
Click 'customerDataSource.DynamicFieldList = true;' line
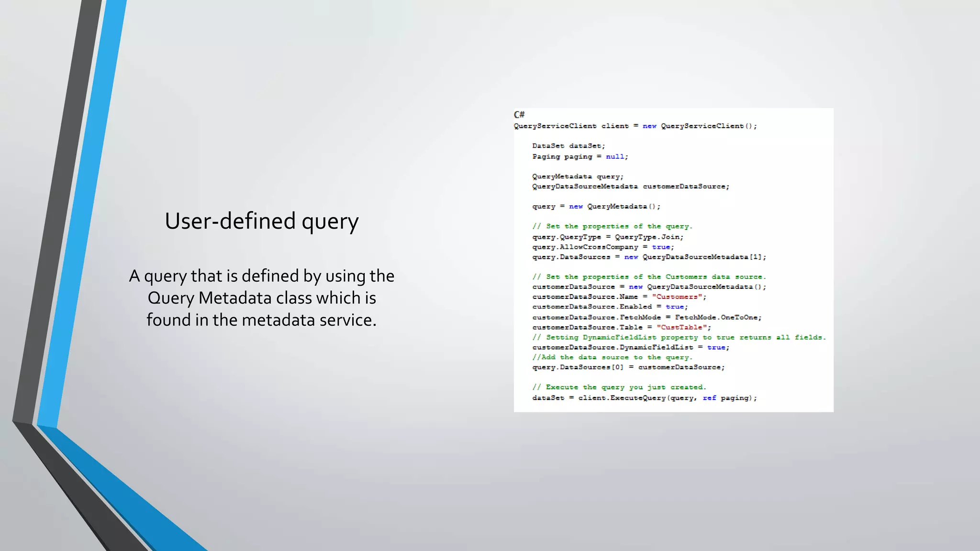click(631, 348)
